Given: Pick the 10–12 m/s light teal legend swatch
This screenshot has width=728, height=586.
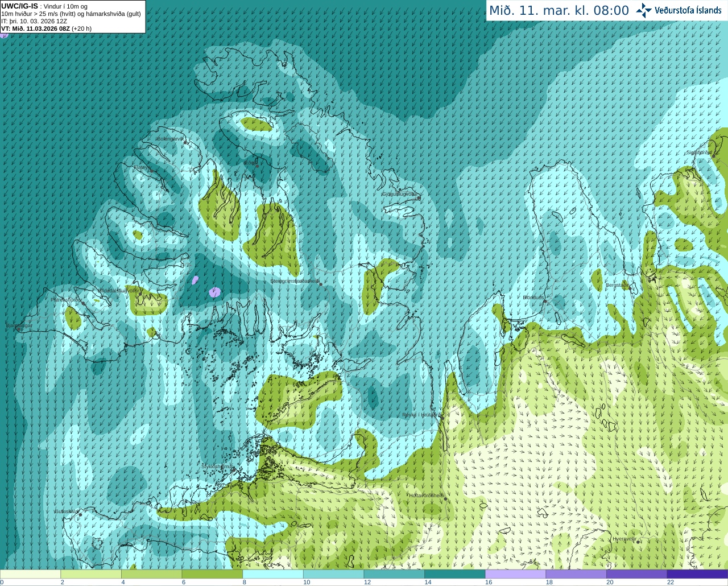Looking at the screenshot, I should tap(333, 574).
